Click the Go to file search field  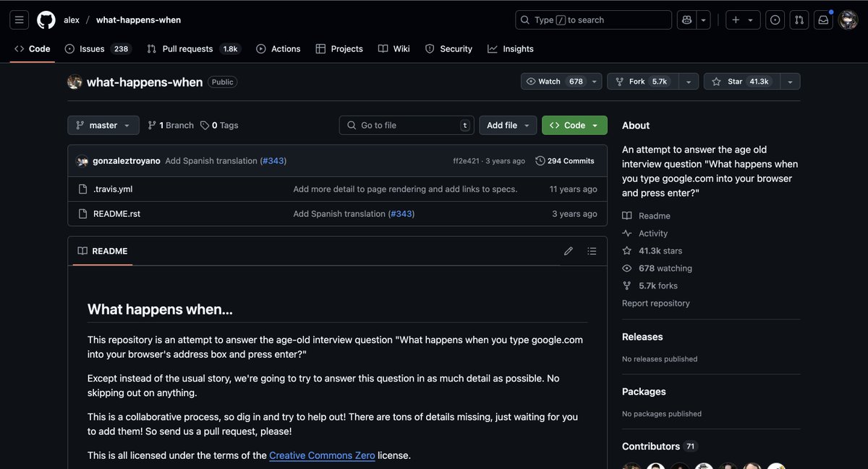pyautogui.click(x=407, y=125)
